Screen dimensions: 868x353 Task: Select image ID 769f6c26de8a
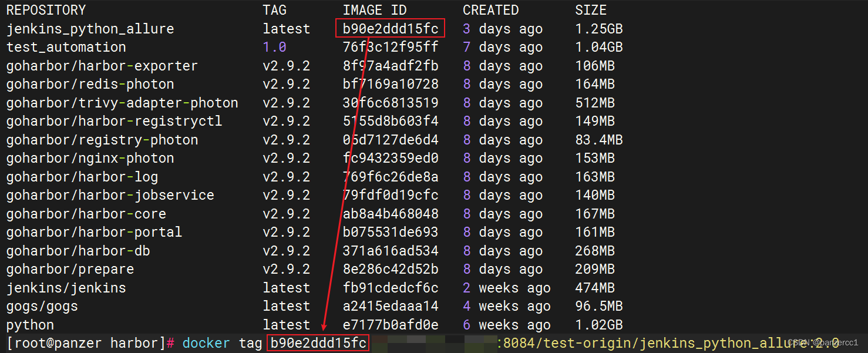pyautogui.click(x=391, y=177)
